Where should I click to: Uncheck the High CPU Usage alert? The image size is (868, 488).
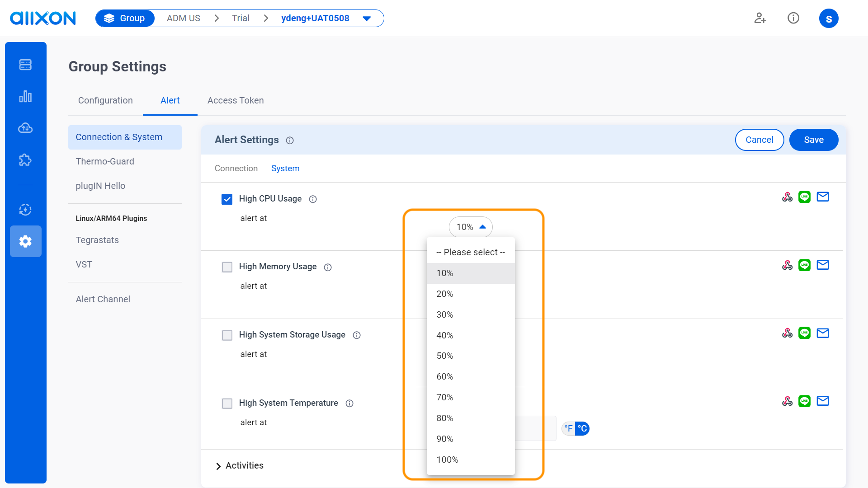click(227, 199)
